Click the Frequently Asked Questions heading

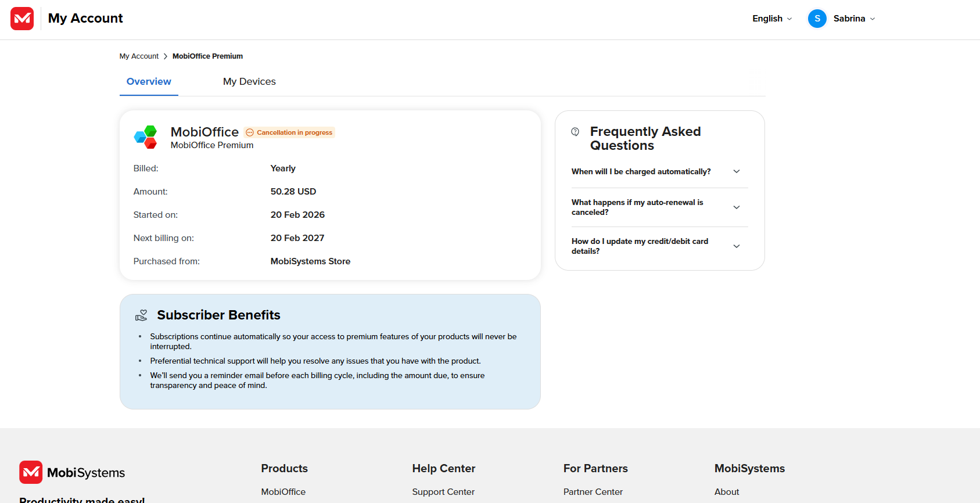(x=645, y=139)
